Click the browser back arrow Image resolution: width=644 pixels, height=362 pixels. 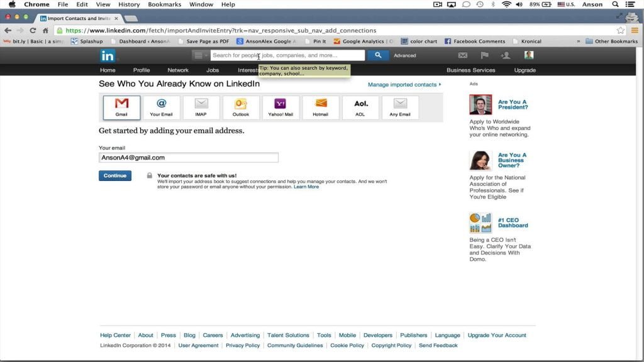click(x=8, y=30)
